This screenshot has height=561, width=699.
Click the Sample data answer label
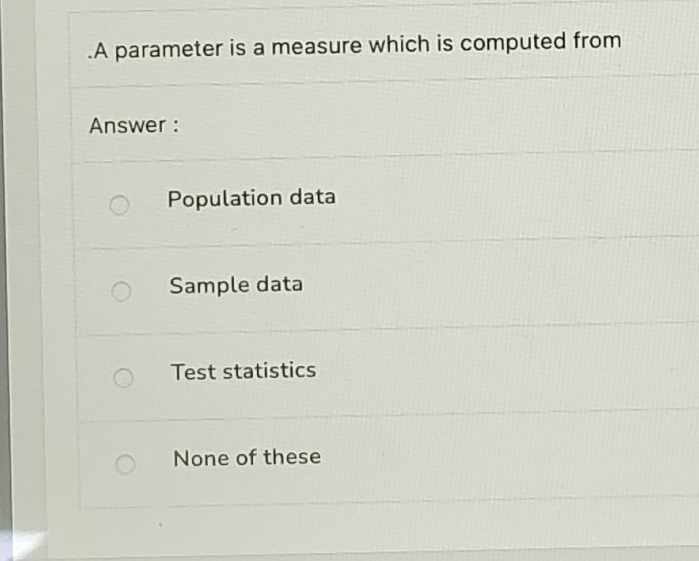click(235, 285)
